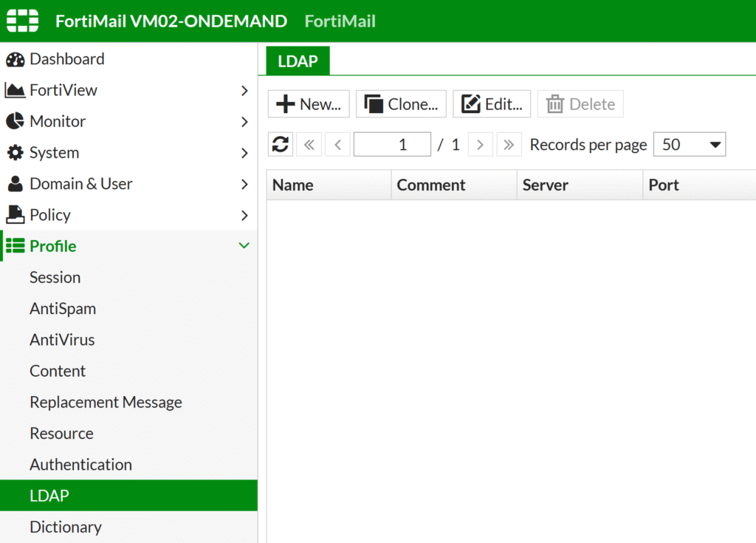
Task: Click the Edit button's pencil icon
Action: pos(471,103)
